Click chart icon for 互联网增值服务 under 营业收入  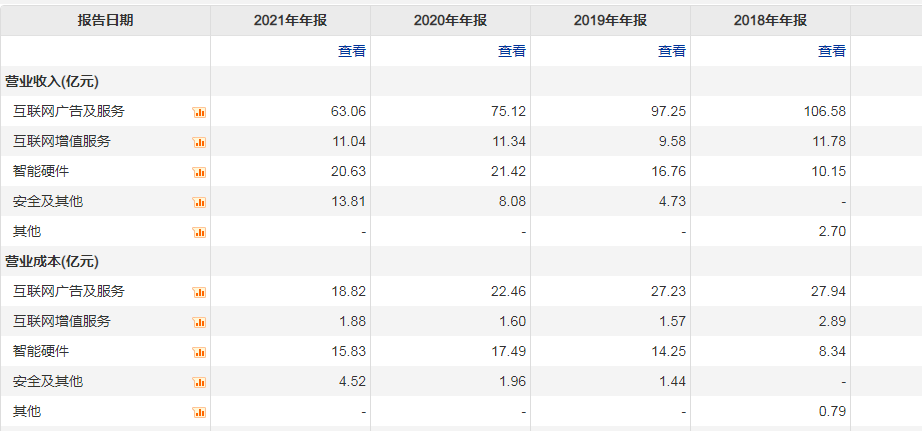pos(199,142)
